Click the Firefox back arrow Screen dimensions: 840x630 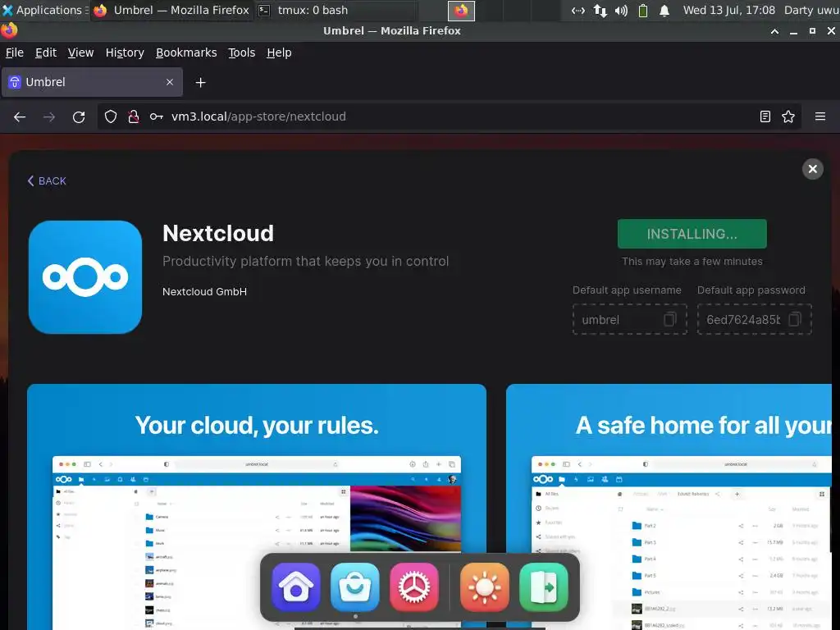[20, 116]
